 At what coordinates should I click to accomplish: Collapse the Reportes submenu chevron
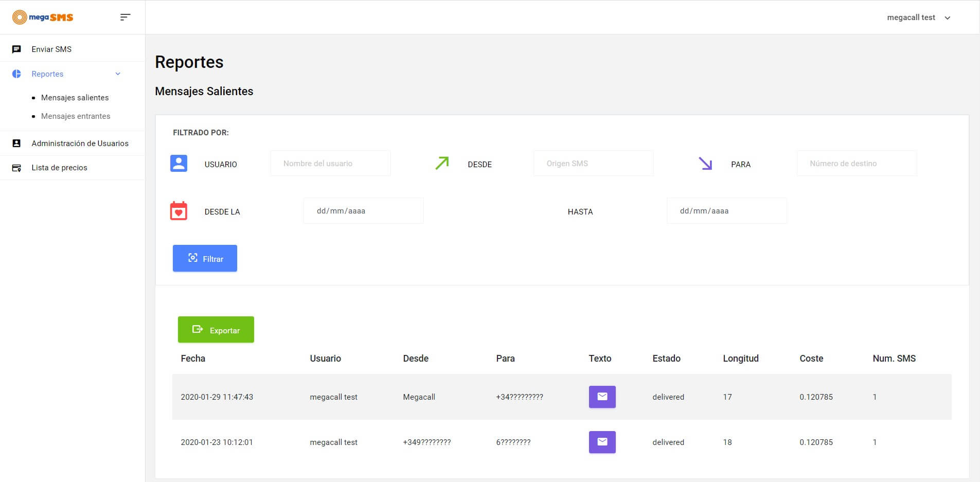(118, 74)
